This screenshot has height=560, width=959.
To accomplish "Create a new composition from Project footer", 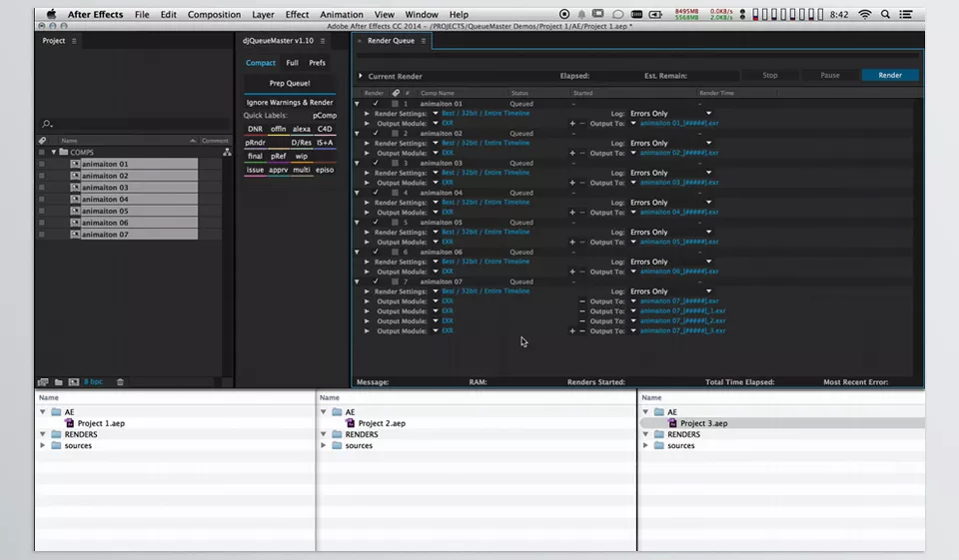I will [73, 382].
